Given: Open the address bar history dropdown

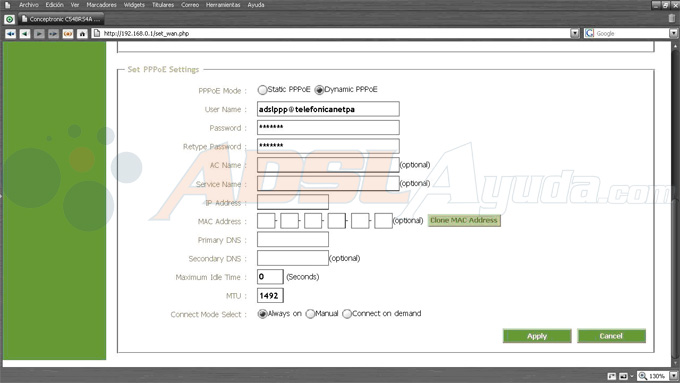Looking at the screenshot, I should (x=575, y=33).
